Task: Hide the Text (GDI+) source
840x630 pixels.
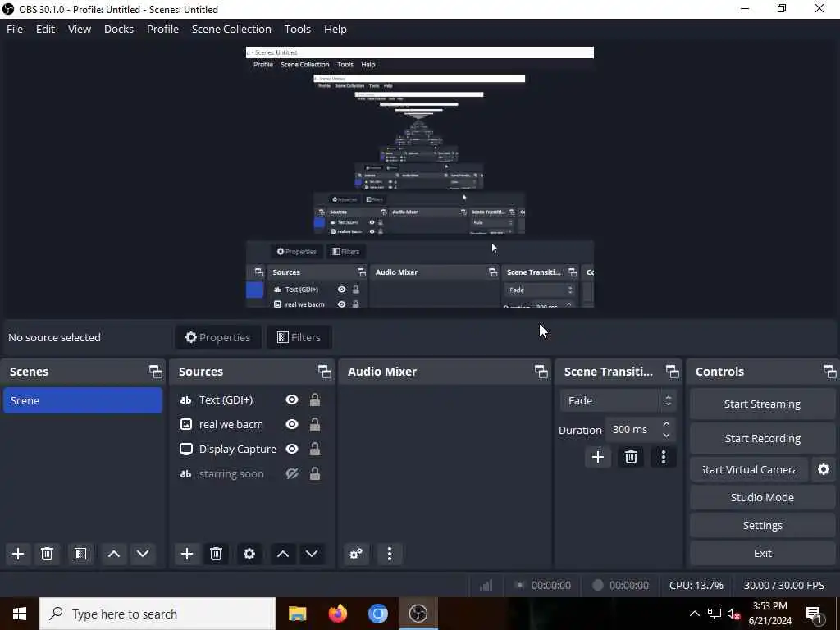Action: (292, 399)
